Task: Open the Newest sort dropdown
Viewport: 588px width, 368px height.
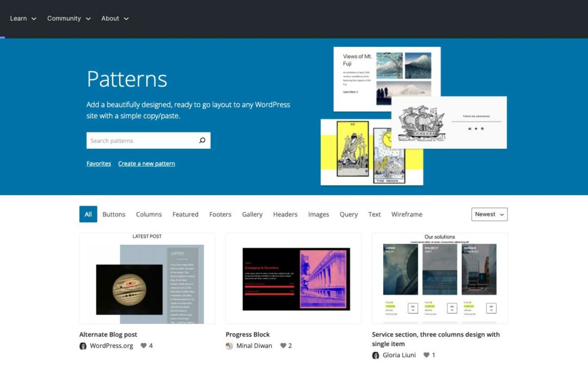Action: (489, 214)
